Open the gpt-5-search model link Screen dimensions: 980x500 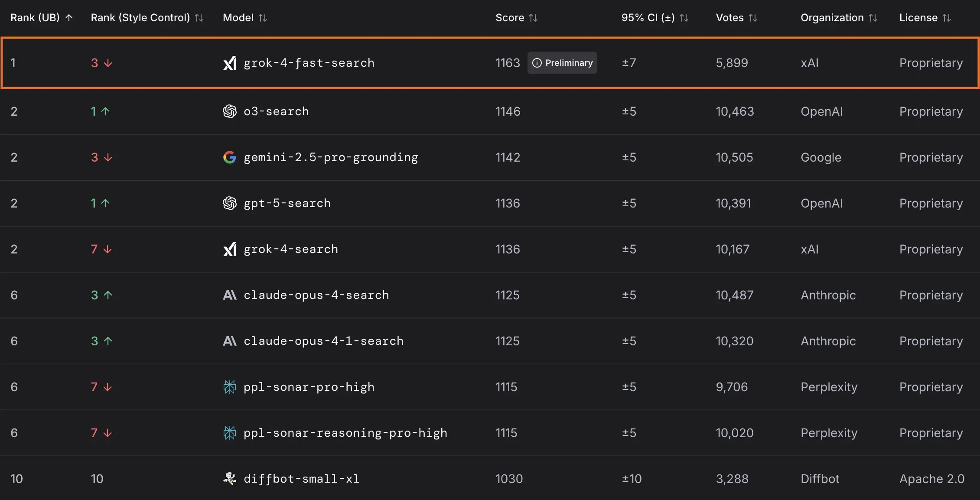tap(287, 203)
